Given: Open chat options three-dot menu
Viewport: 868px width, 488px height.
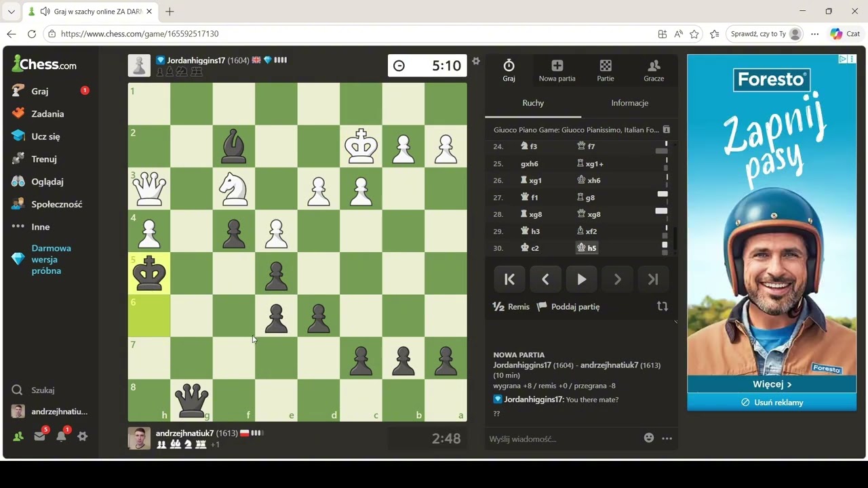Looking at the screenshot, I should (667, 439).
